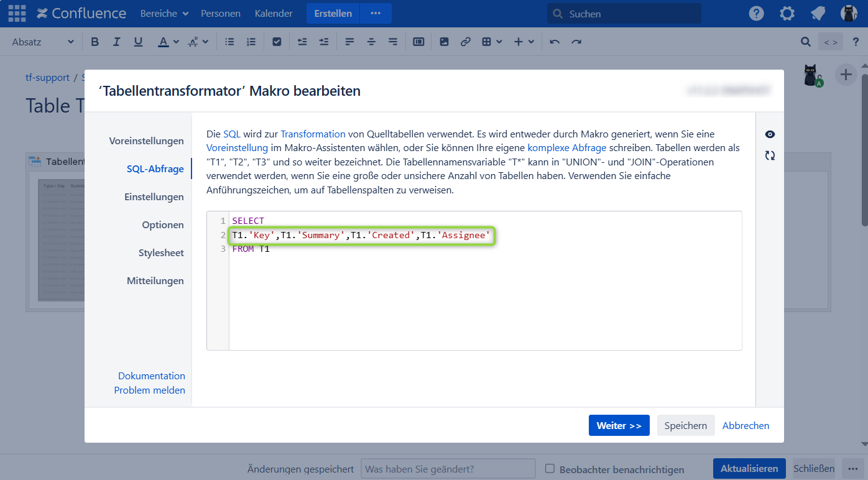The image size is (868, 480).
Task: Click the Problem melden link
Action: pyautogui.click(x=149, y=390)
